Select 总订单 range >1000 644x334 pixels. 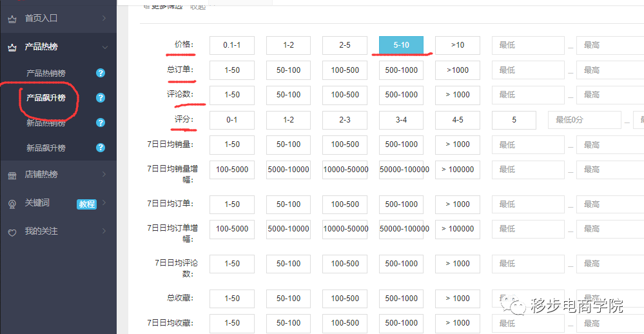coord(458,70)
